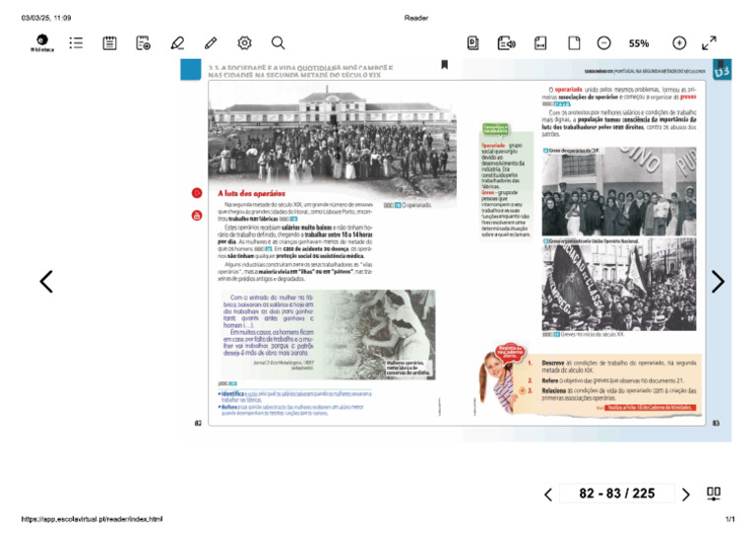Toggle the bookmark on page 83
The width and height of the screenshot is (756, 535).
721,64
